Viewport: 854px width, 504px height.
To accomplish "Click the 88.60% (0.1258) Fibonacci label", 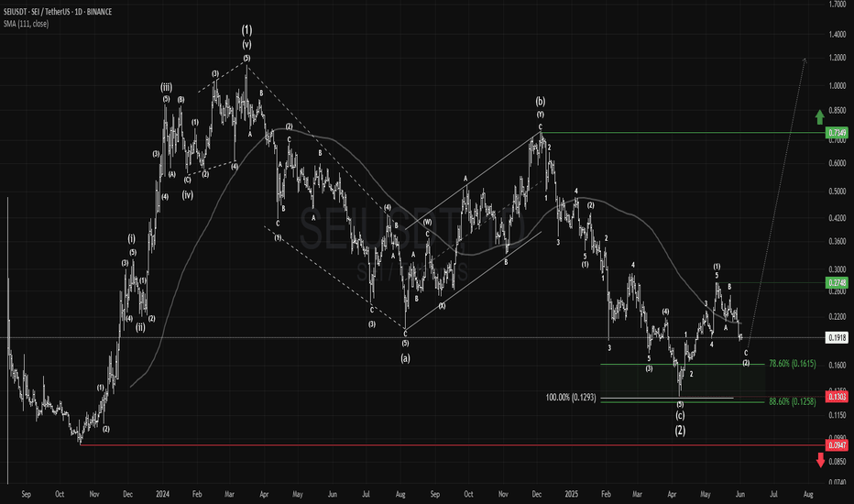I will (792, 401).
